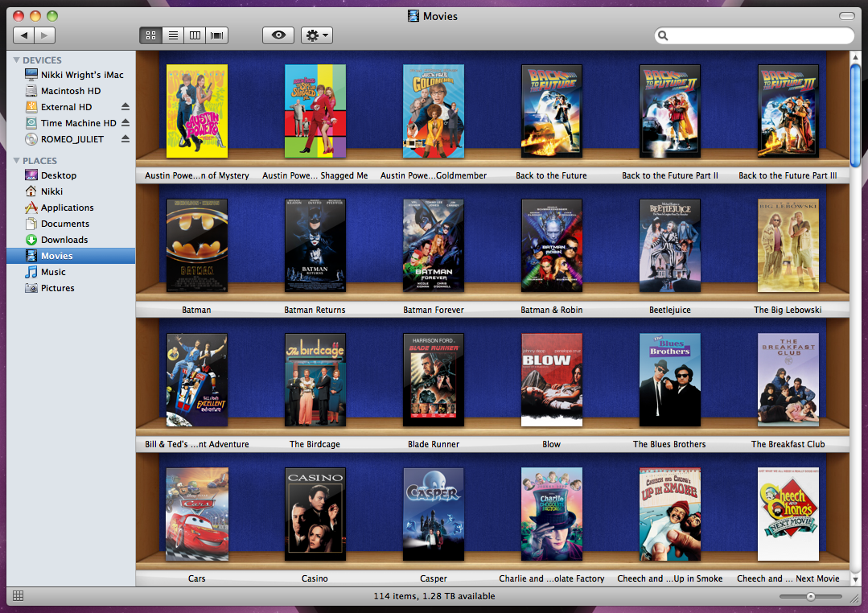Select the Austin Powers Goldmember cover
Viewport: 868px width, 613px height.
[x=434, y=111]
